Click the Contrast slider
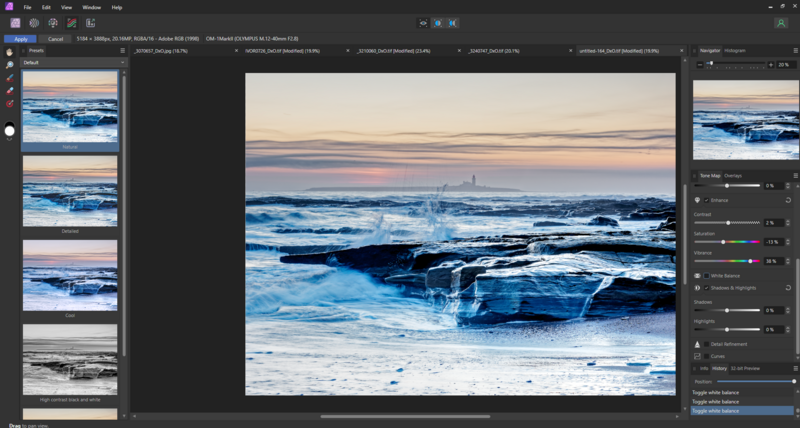Viewport: 800px width, 428px height. coord(727,223)
